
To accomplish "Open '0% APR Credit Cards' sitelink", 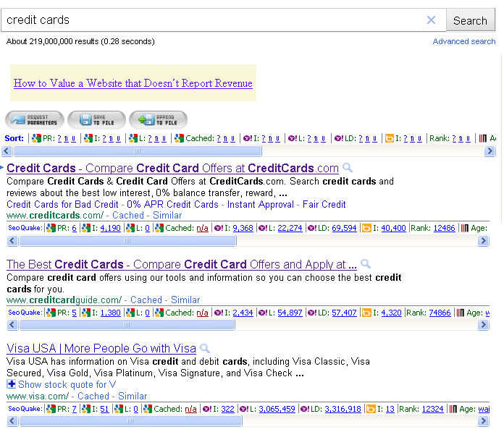I will click(x=172, y=204).
